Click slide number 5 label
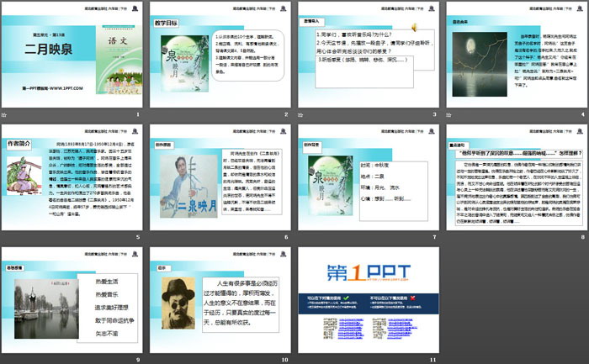 coord(138,237)
